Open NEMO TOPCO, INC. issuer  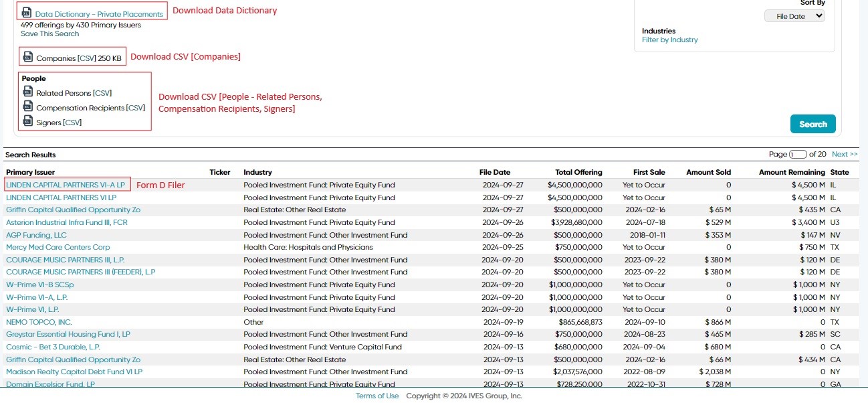tap(39, 322)
